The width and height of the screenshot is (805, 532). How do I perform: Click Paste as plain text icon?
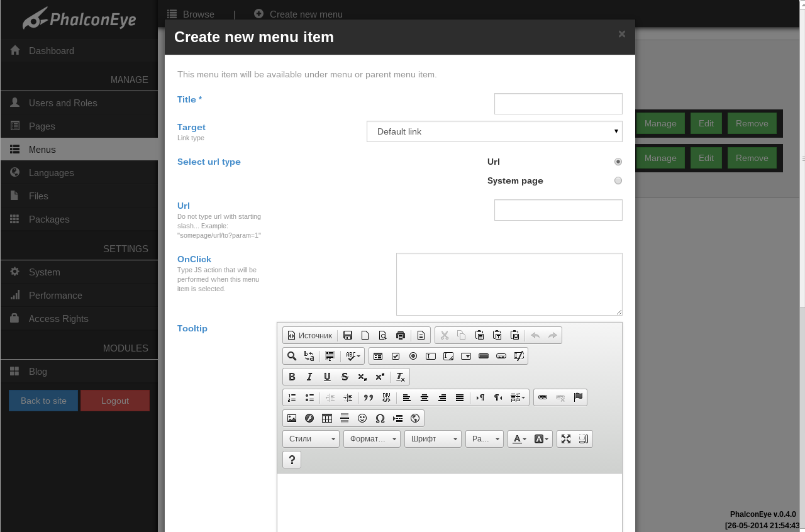pyautogui.click(x=497, y=335)
